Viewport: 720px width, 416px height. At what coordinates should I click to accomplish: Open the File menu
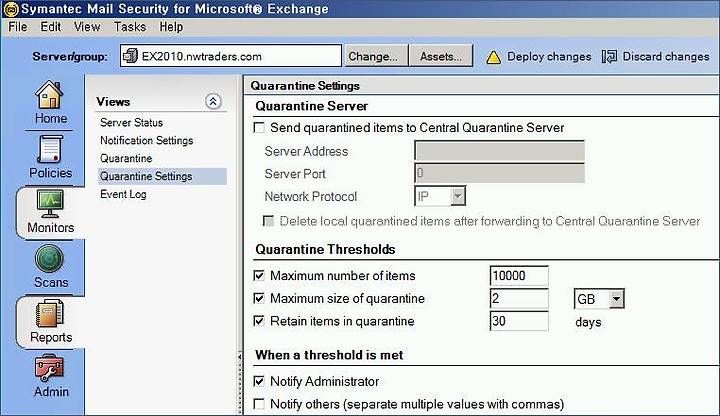coord(18,27)
